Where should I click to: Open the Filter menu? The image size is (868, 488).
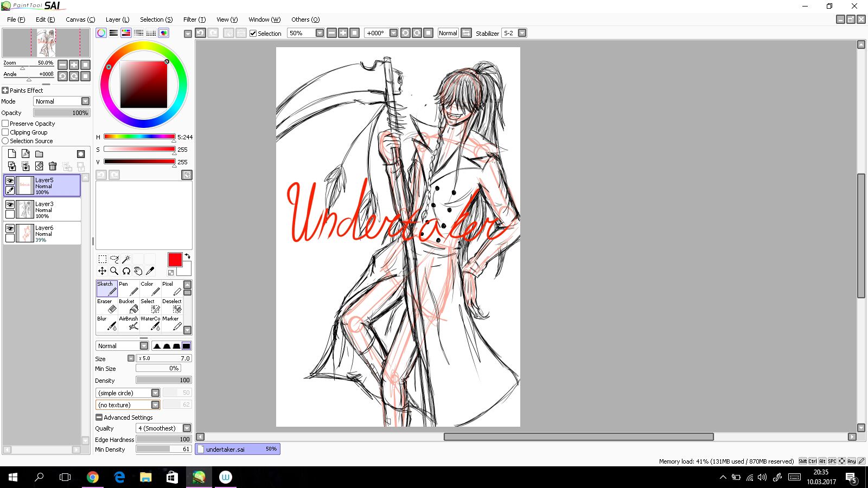tap(194, 20)
